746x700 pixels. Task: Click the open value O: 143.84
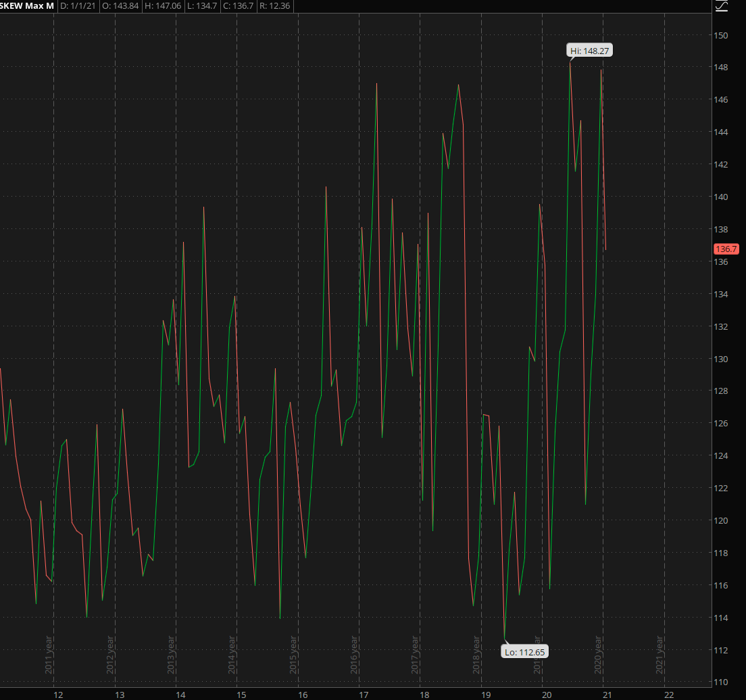[x=120, y=6]
